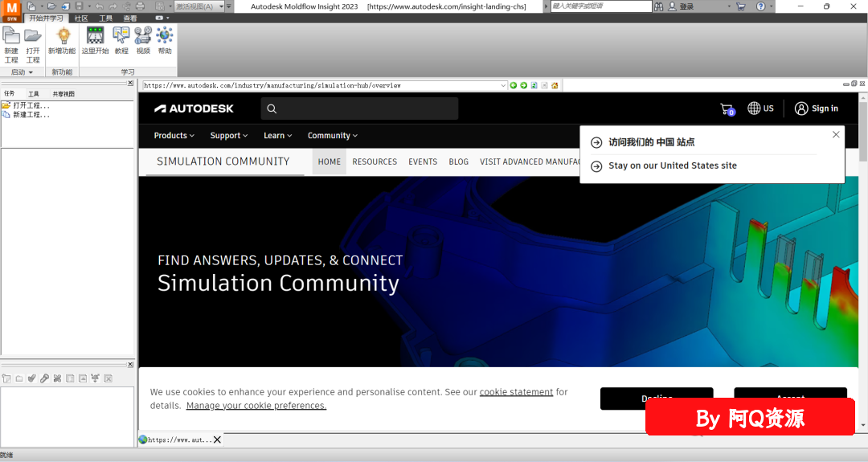Expand the Learn website menu
The height and width of the screenshot is (462, 868).
[277, 136]
